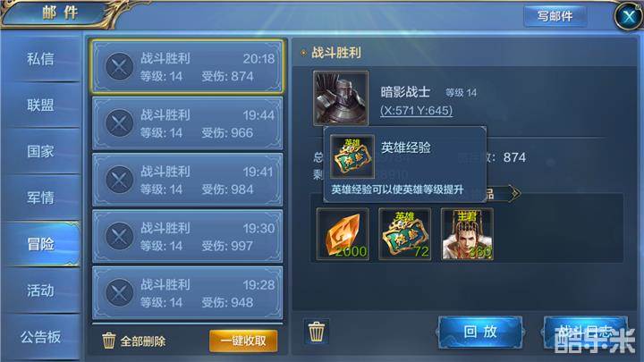Open the 军情 mail category
The height and width of the screenshot is (362, 644).
(x=40, y=198)
